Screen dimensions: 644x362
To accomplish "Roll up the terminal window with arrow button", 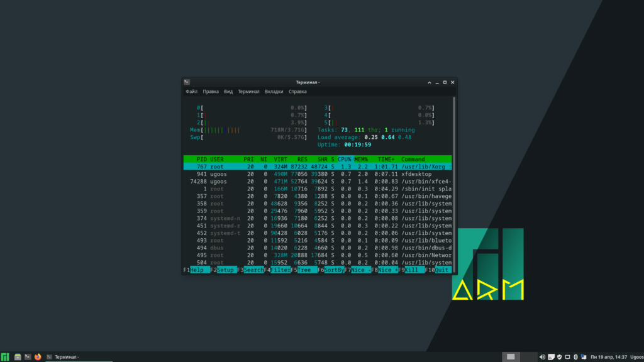I will [429, 82].
